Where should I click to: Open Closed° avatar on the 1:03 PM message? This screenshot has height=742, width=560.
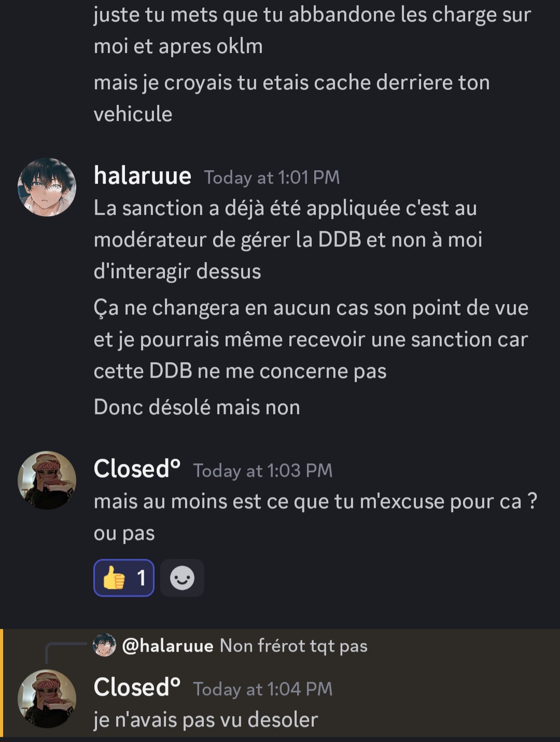pyautogui.click(x=47, y=480)
